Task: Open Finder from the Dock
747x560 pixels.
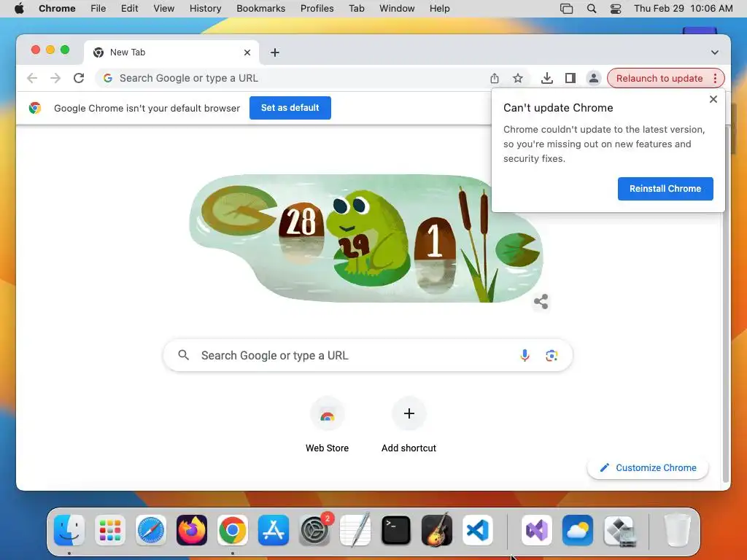Action: tap(69, 530)
